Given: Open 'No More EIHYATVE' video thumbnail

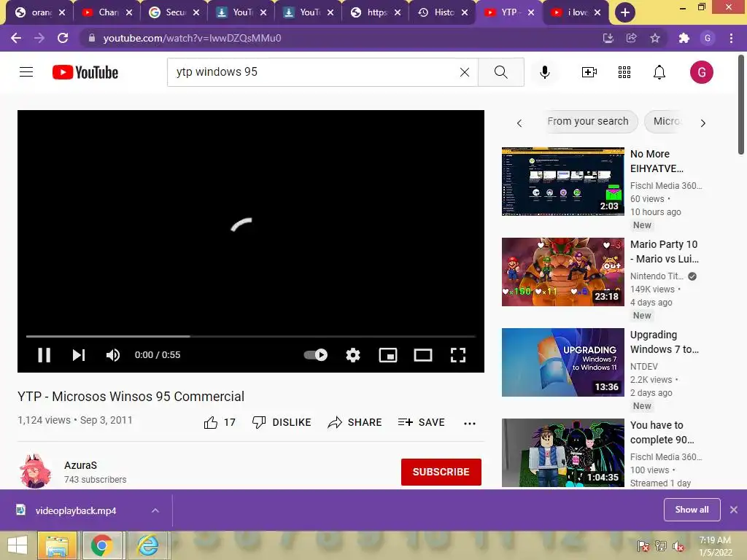Looking at the screenshot, I should pyautogui.click(x=562, y=182).
